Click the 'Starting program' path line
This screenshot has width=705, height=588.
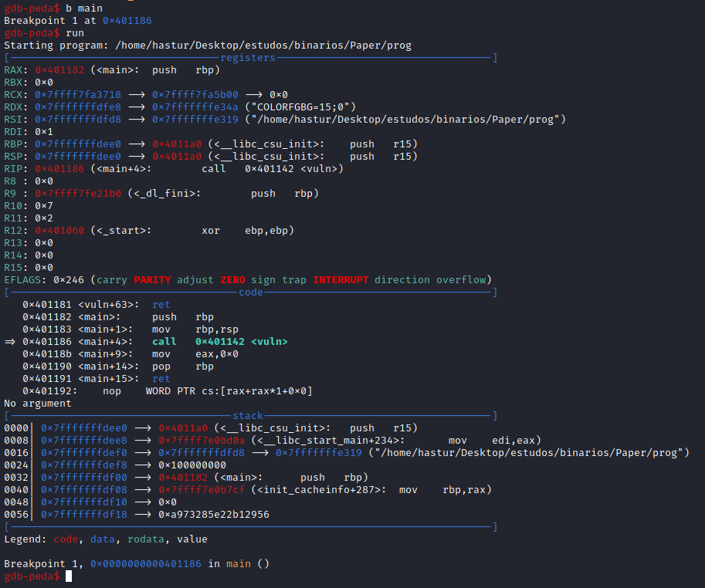pyautogui.click(x=208, y=46)
